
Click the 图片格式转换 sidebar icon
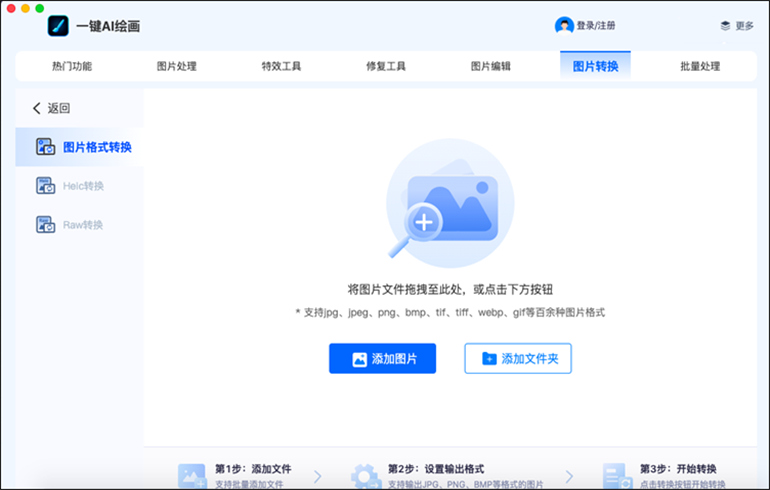click(x=46, y=147)
